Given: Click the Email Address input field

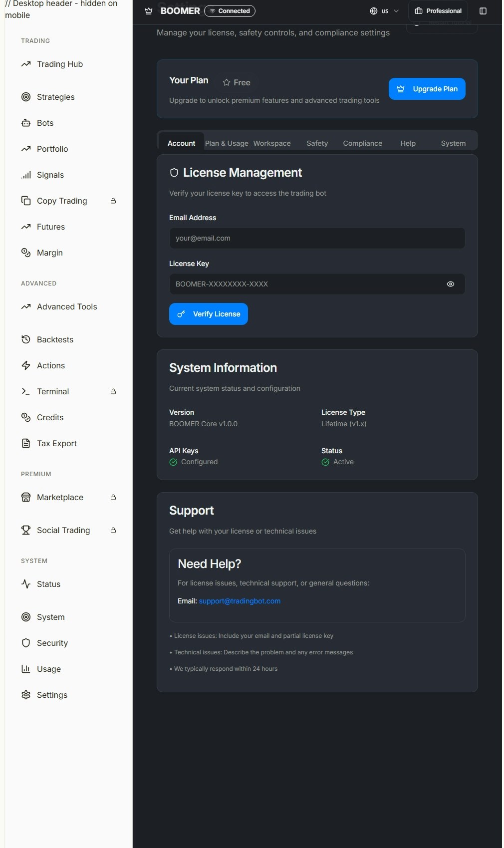Looking at the screenshot, I should (317, 238).
